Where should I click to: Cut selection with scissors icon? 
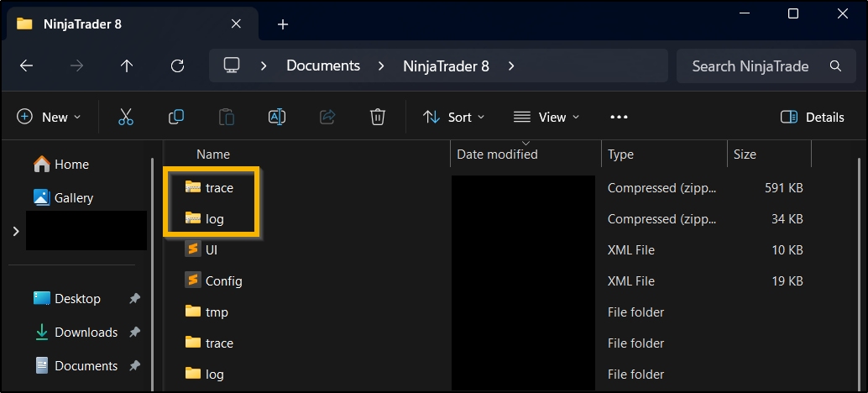(126, 117)
